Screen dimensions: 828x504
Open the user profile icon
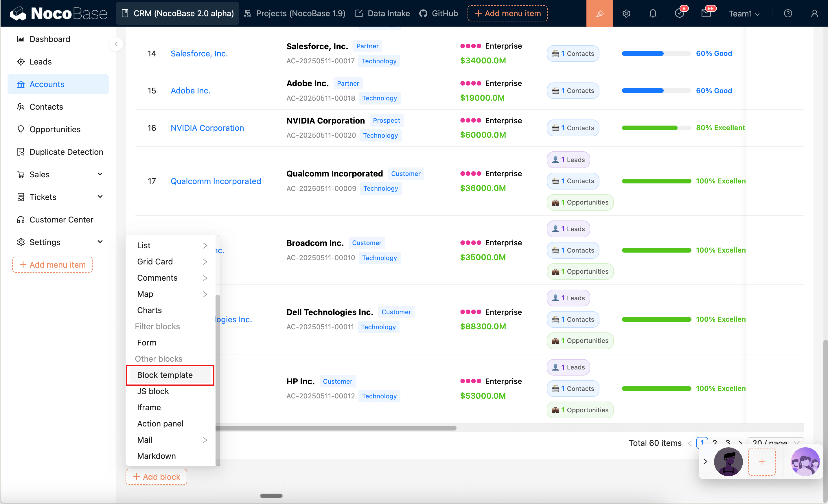pyautogui.click(x=814, y=13)
